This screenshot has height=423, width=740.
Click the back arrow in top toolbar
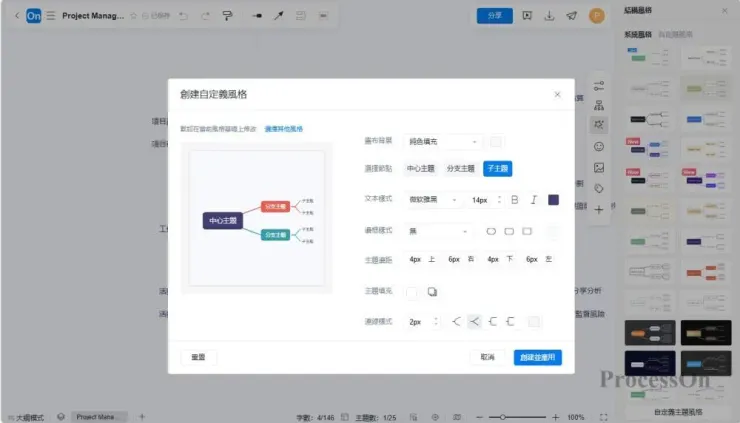[x=17, y=16]
